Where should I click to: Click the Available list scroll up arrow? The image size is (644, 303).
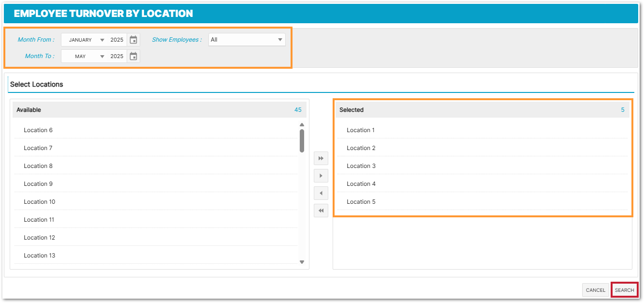(302, 125)
